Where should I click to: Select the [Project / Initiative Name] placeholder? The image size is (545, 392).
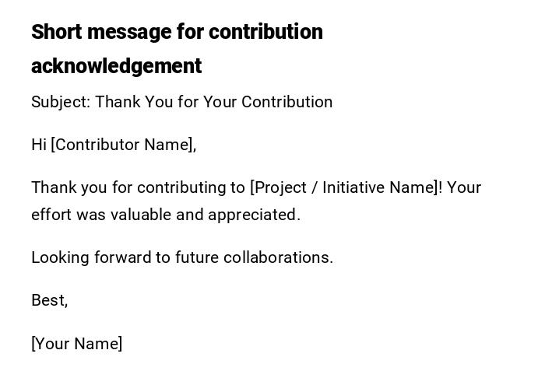tap(345, 187)
